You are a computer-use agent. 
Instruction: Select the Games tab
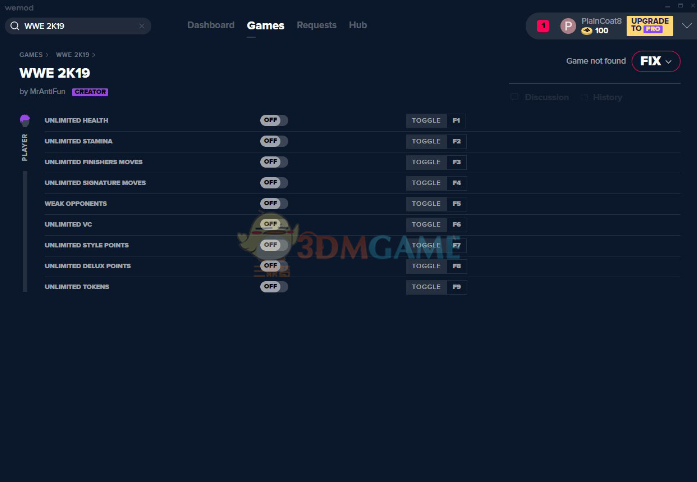pos(265,26)
